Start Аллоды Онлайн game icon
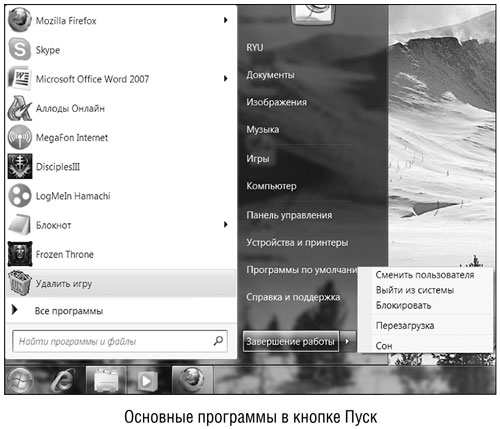The image size is (500, 429). [x=20, y=108]
